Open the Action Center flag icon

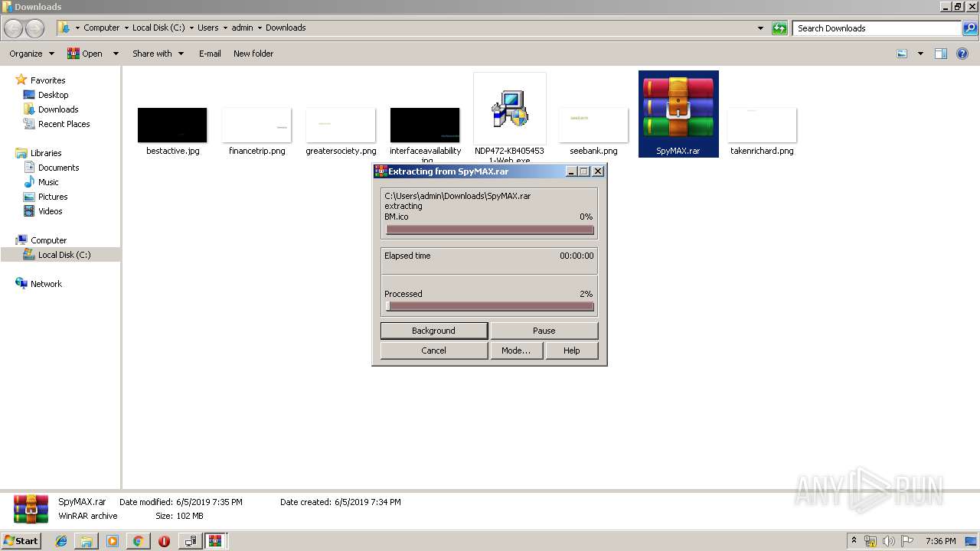click(906, 541)
